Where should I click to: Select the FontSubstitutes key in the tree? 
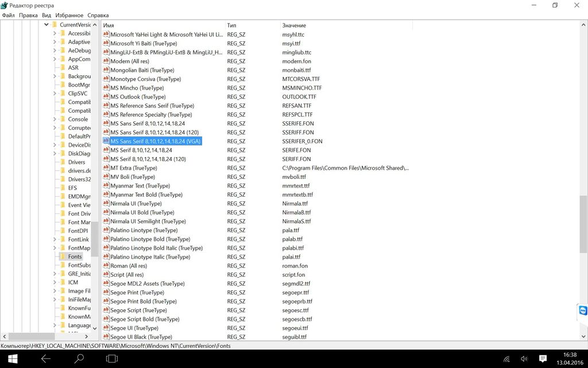coord(79,265)
